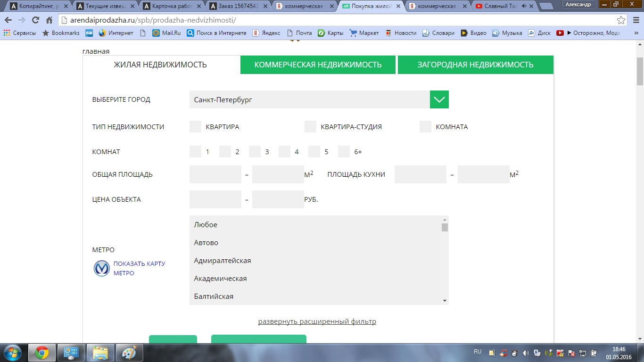This screenshot has height=362, width=644.
Task: Click the metro list down arrow
Action: pyautogui.click(x=445, y=300)
